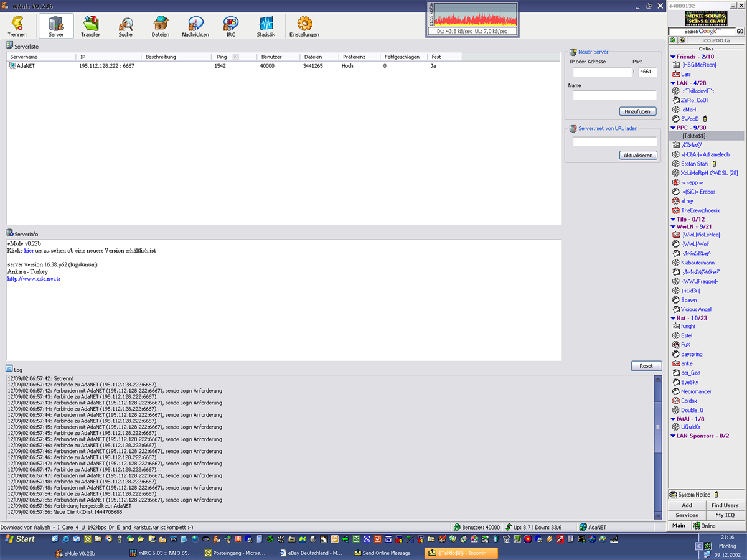The height and width of the screenshot is (560, 747).
Task: Open Nachrichten messages in toolbar
Action: tap(195, 26)
